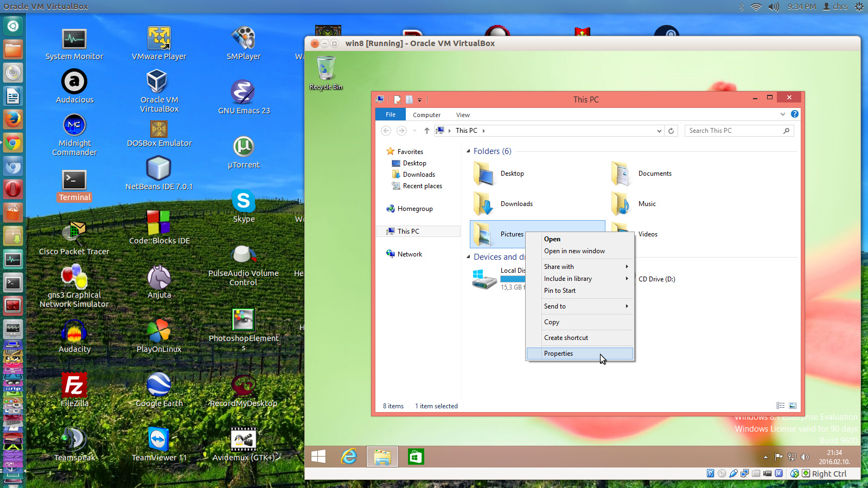The image size is (868, 488).
Task: Select Open in new window
Action: click(x=579, y=251)
